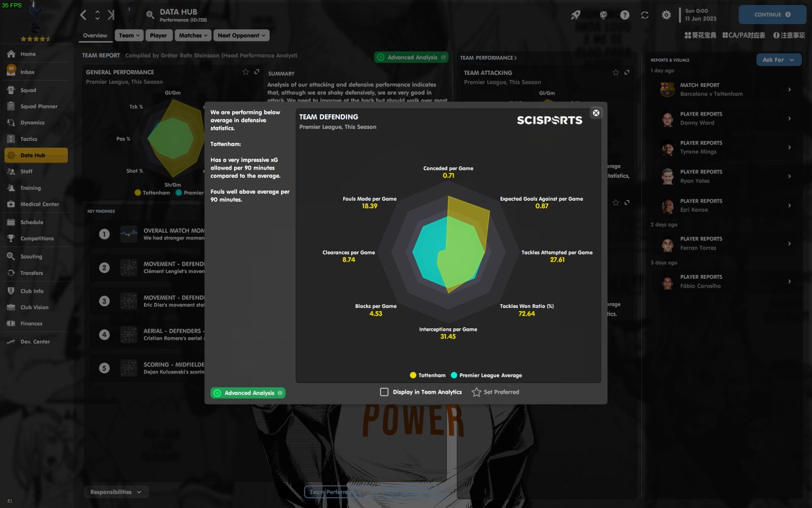The image size is (812, 508).
Task: Open Scouting magnifier icon in sidebar
Action: click(11, 257)
